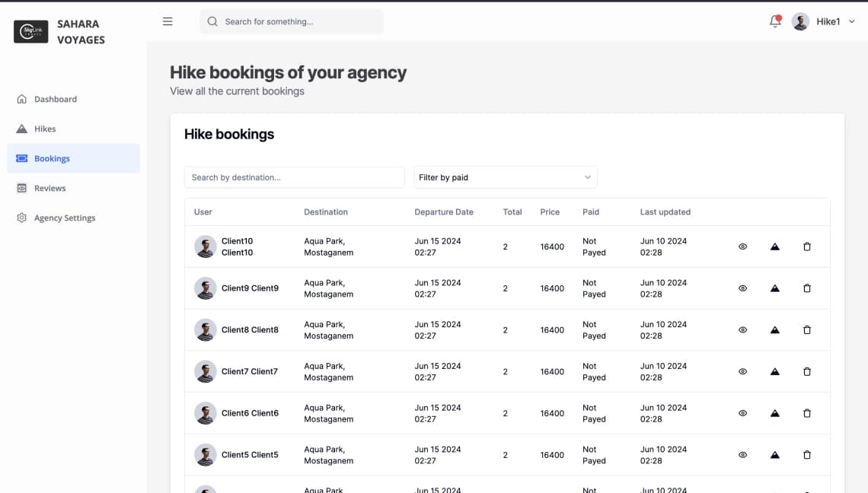Viewport: 868px width, 493px height.
Task: Click the Departure Date column header
Action: coord(443,212)
